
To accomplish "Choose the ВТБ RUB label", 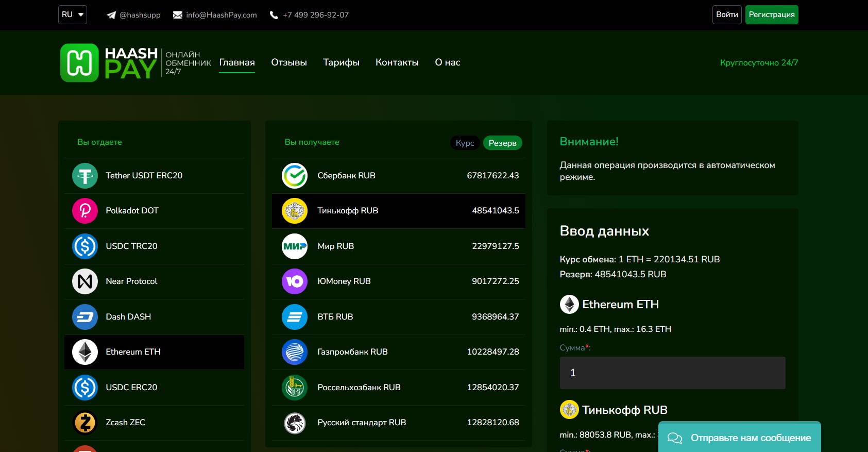I will coord(335,317).
